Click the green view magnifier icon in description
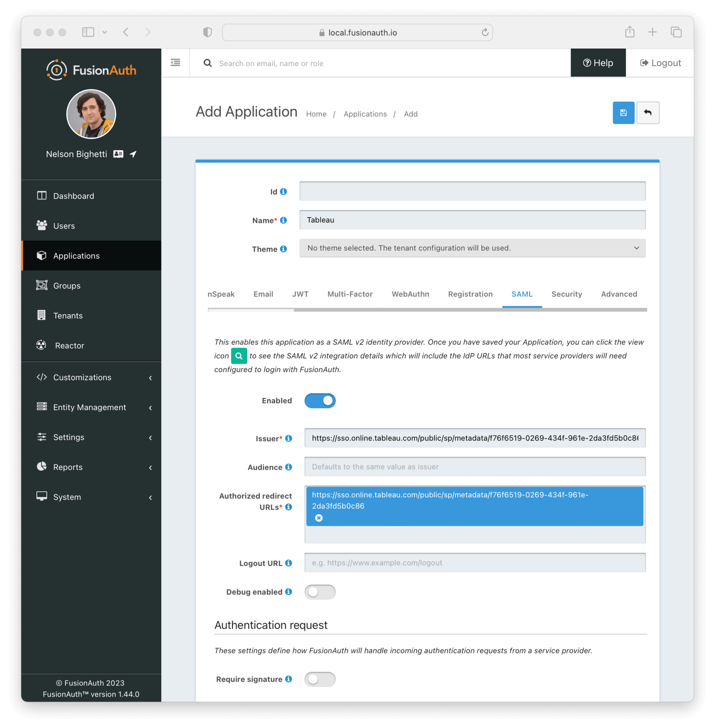 point(239,356)
